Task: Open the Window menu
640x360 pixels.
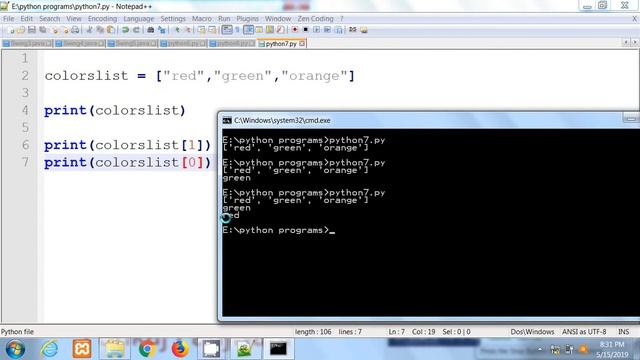Action: pos(278,19)
